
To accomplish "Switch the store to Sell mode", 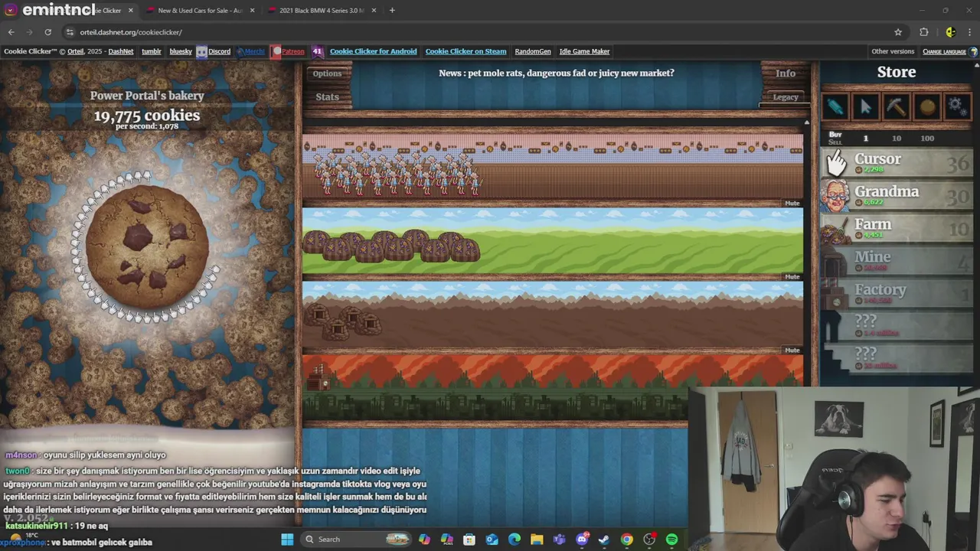I will 835,142.
